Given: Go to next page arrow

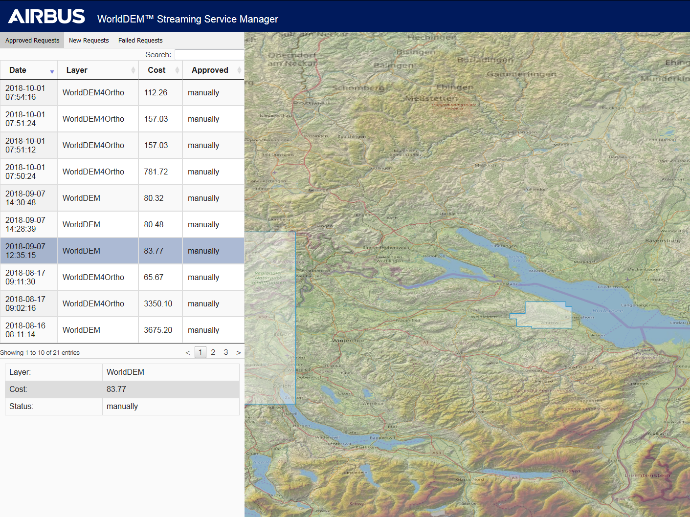Looking at the screenshot, I should tap(238, 352).
